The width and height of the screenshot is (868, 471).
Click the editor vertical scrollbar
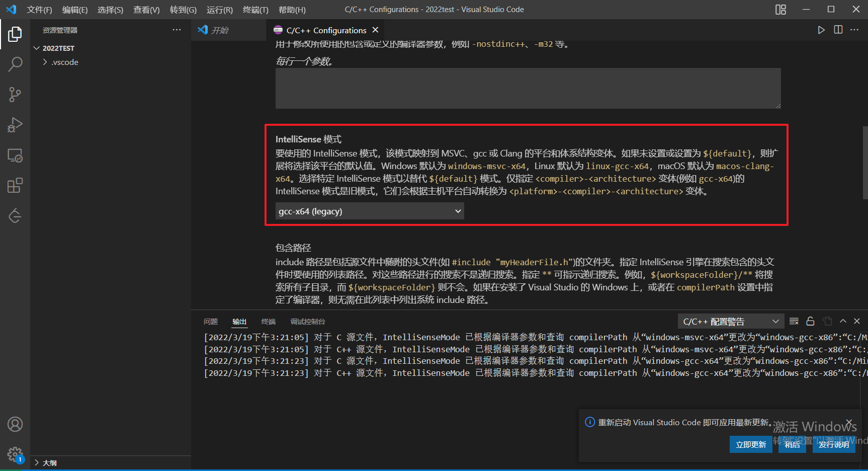coord(865,163)
